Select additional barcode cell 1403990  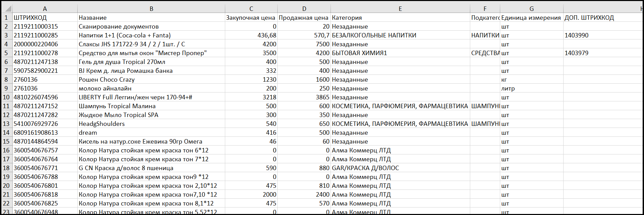pos(602,35)
